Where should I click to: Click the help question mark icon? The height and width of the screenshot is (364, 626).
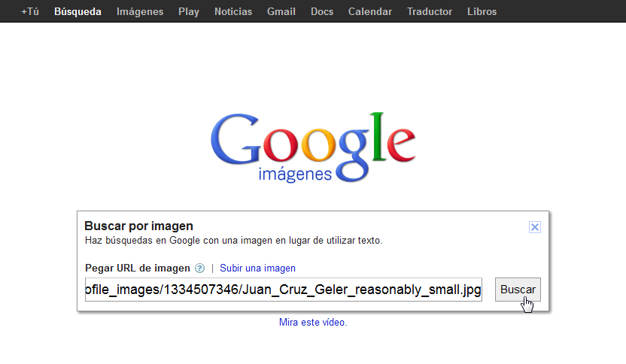click(199, 268)
